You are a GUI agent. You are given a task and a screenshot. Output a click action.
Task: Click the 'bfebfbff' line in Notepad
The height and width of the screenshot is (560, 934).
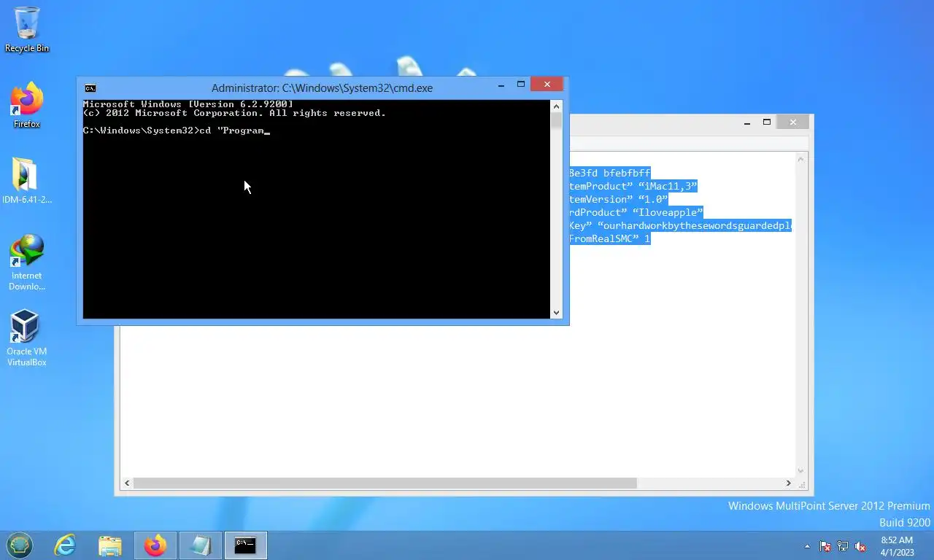tap(609, 173)
